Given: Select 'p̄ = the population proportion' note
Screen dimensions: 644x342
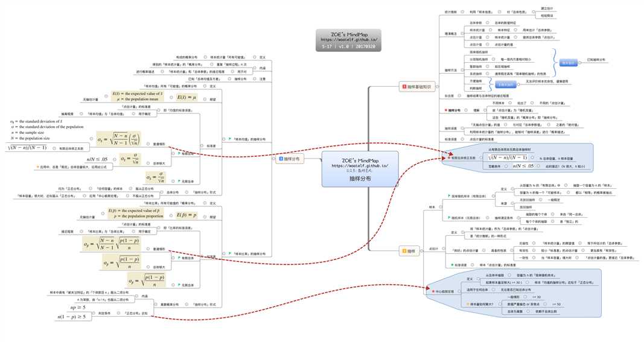Looking at the screenshot, I should tap(139, 216).
